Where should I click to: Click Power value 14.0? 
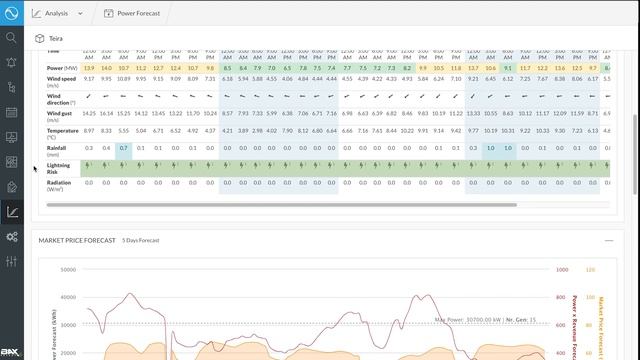tap(106, 68)
